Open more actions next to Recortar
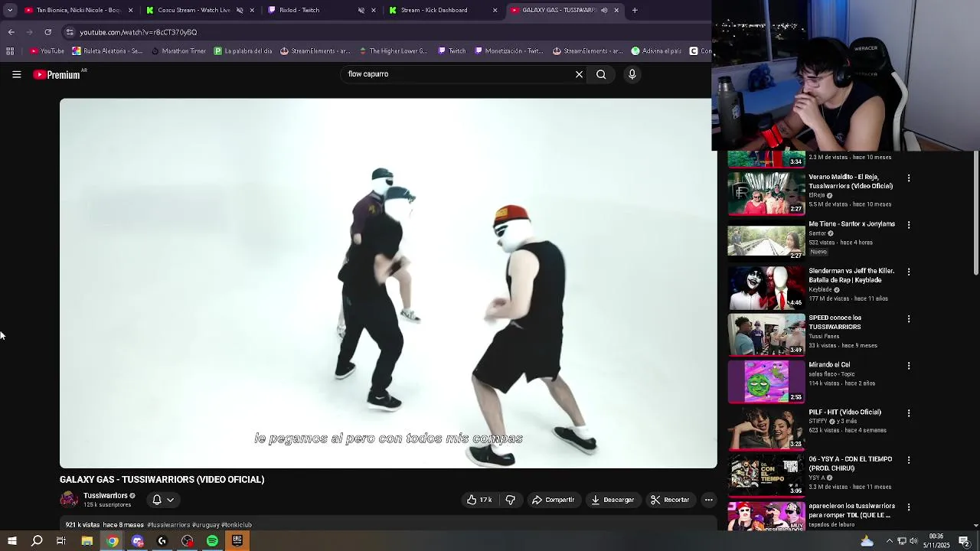The width and height of the screenshot is (980, 551). [x=708, y=500]
